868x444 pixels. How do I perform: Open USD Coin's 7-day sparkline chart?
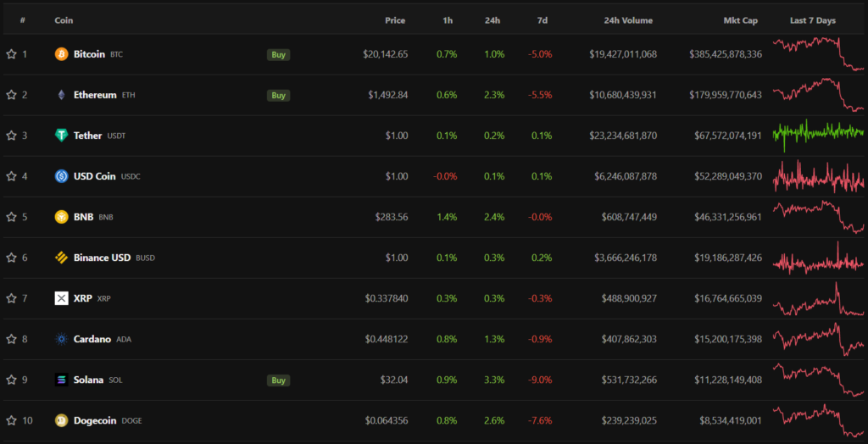point(818,176)
